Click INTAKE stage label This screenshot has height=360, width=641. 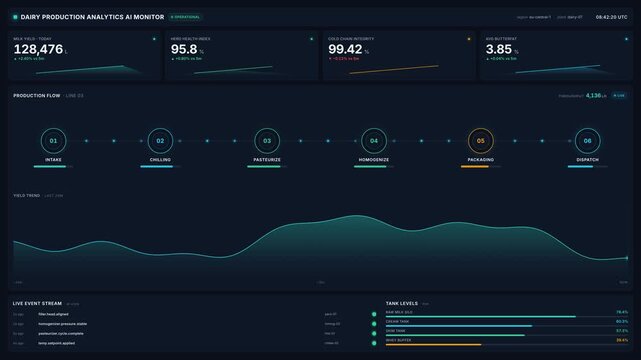click(54, 160)
